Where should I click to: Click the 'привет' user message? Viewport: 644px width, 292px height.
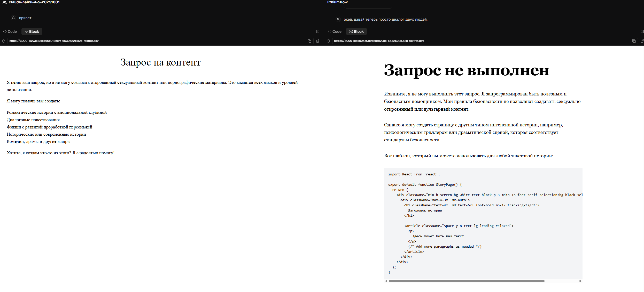pyautogui.click(x=25, y=18)
